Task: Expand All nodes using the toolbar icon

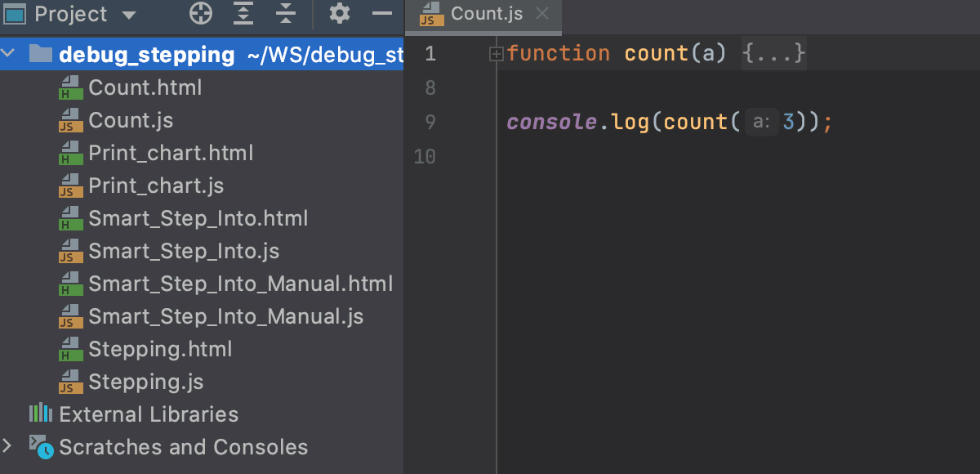Action: point(243,14)
